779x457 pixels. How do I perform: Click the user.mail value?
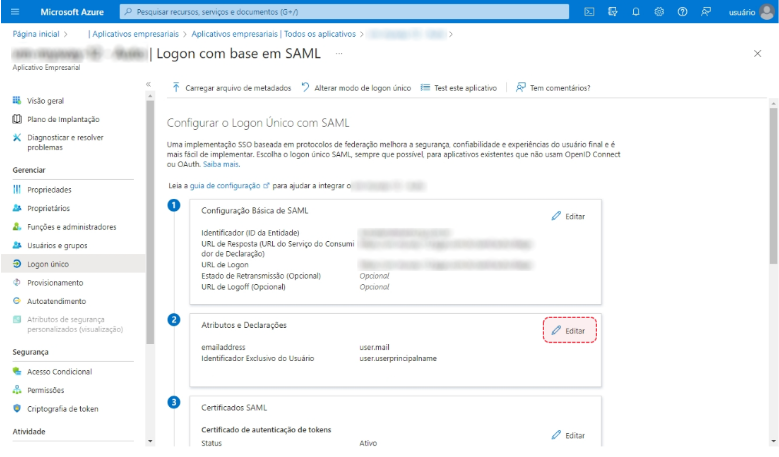click(x=374, y=347)
